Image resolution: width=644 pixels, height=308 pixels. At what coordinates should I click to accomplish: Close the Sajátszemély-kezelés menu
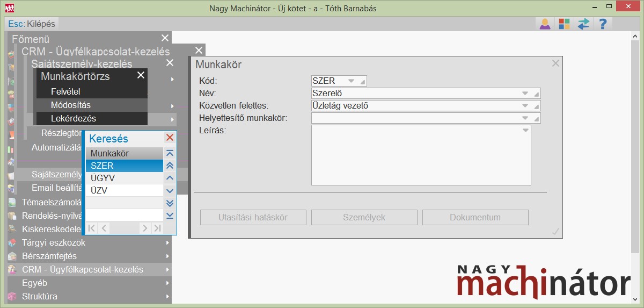(170, 63)
